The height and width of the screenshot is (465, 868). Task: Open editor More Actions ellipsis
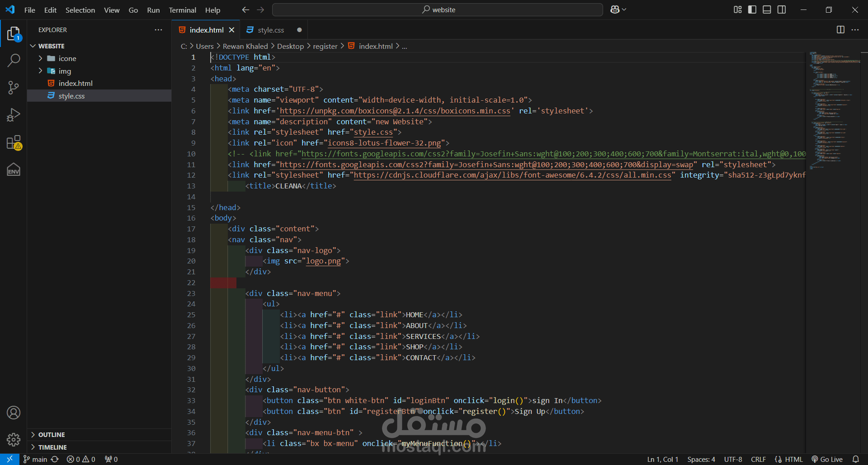855,30
